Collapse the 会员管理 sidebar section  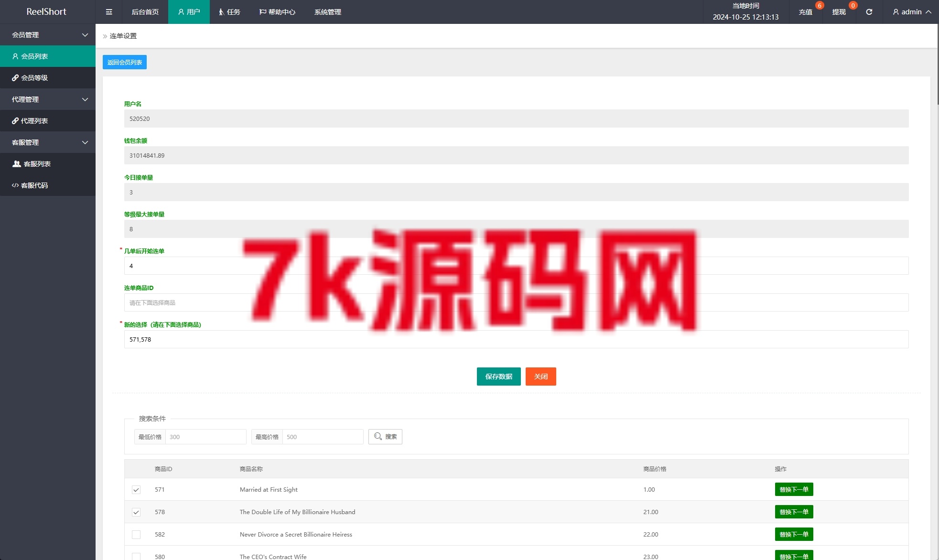click(x=48, y=35)
